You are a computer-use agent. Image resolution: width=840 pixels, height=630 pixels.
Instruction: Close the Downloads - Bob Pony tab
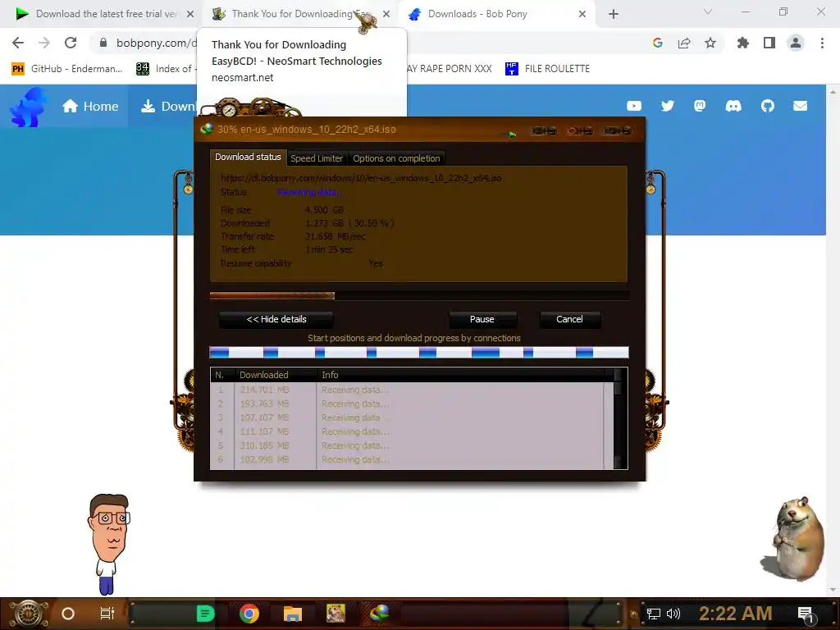(x=582, y=14)
